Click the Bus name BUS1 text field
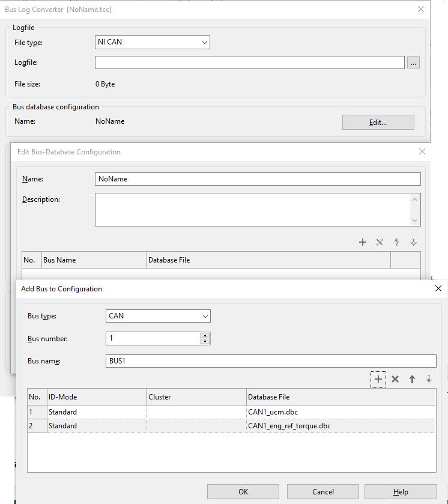 (x=270, y=361)
